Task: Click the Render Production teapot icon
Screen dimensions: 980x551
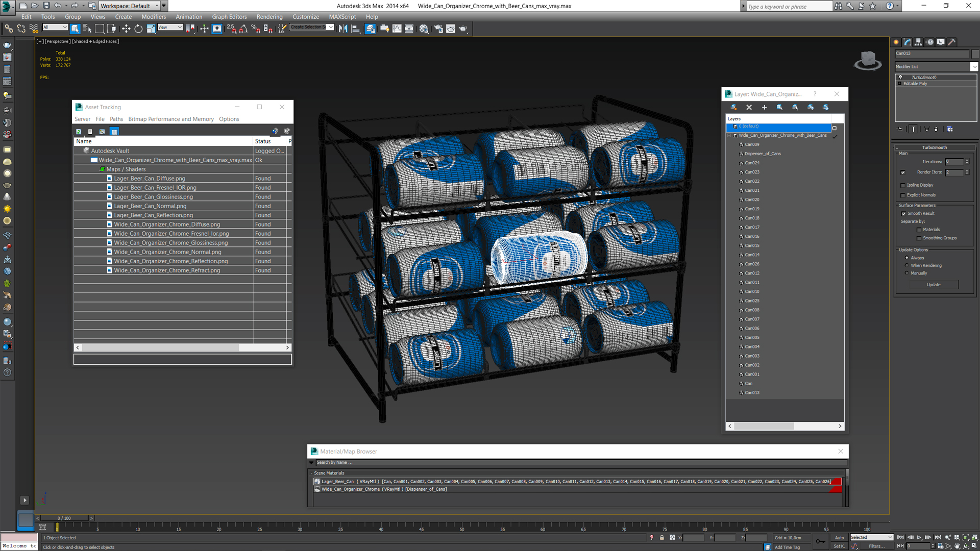Action: point(463,29)
